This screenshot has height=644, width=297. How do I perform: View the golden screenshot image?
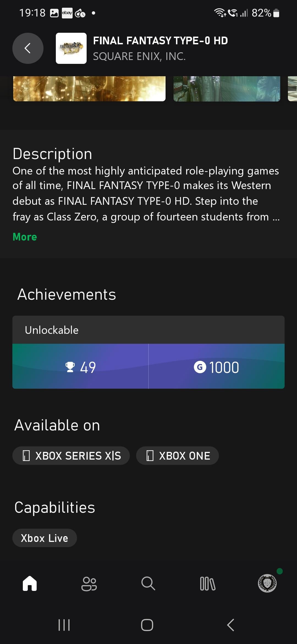[x=89, y=89]
